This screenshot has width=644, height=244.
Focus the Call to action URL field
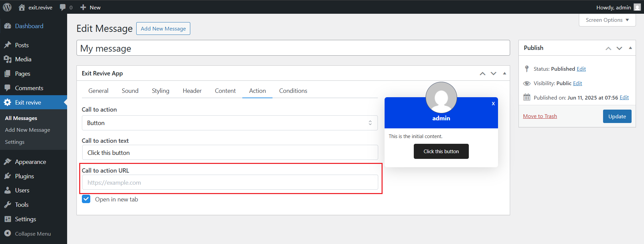point(230,183)
